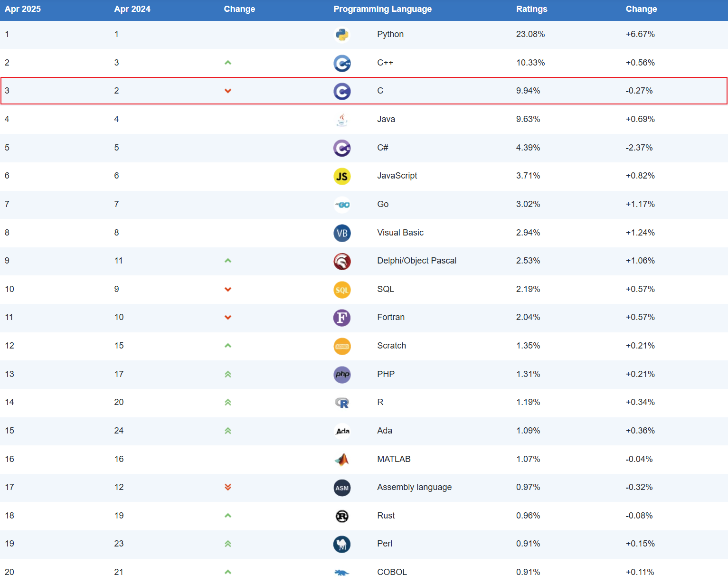Viewport: 728px width, 584px height.
Task: Click the VB Visual Basic icon
Action: [x=342, y=233]
